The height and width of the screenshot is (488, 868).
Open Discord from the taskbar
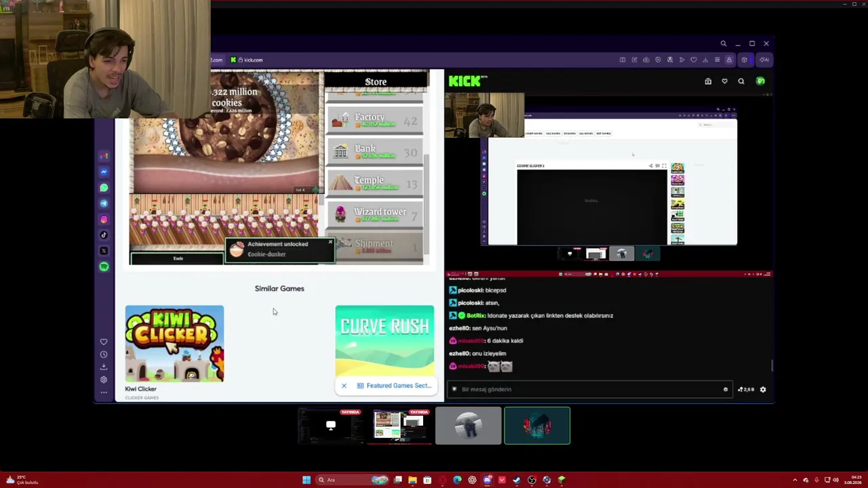487,481
